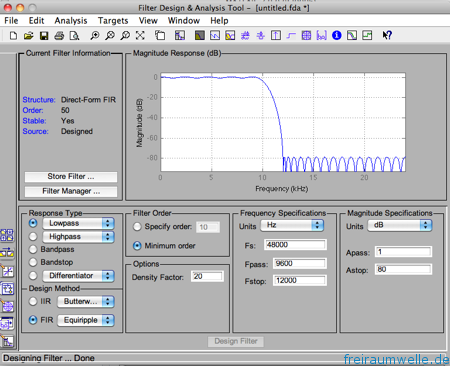
Task: Click the Design Filter button
Action: pyautogui.click(x=236, y=341)
